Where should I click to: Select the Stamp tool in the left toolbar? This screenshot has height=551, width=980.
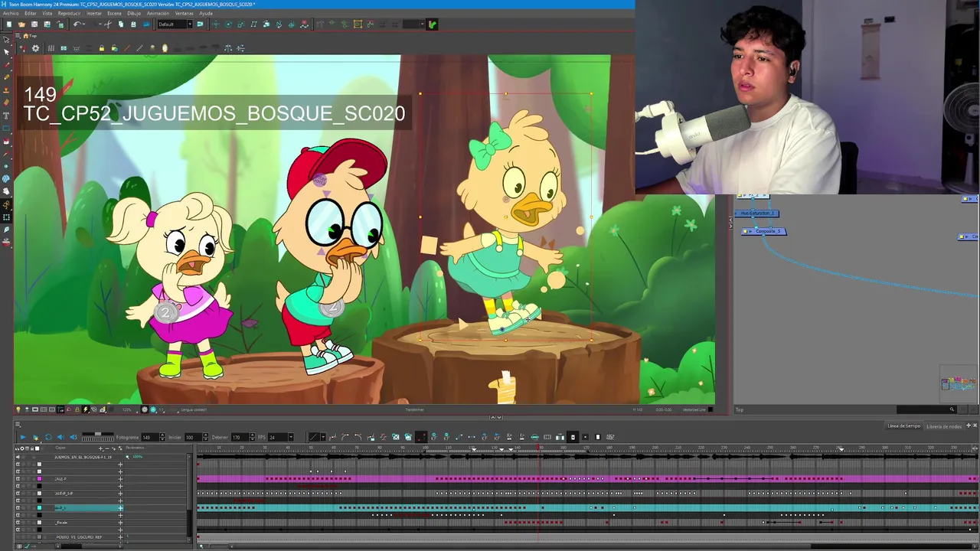6,90
